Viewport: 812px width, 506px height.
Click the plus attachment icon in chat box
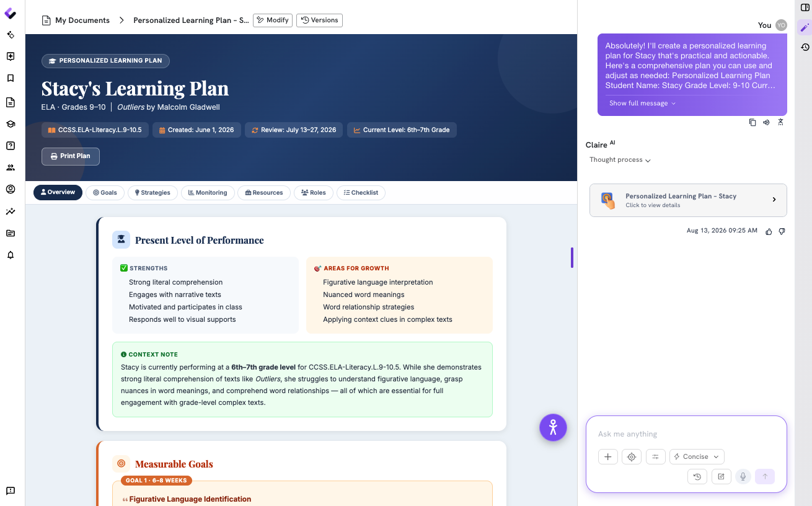coord(608,456)
